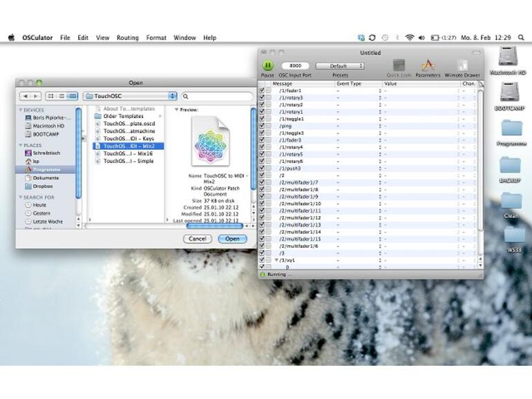Viewport: 532px width, 399px height.
Task: Click the search field in Open dialog
Action: (217, 96)
